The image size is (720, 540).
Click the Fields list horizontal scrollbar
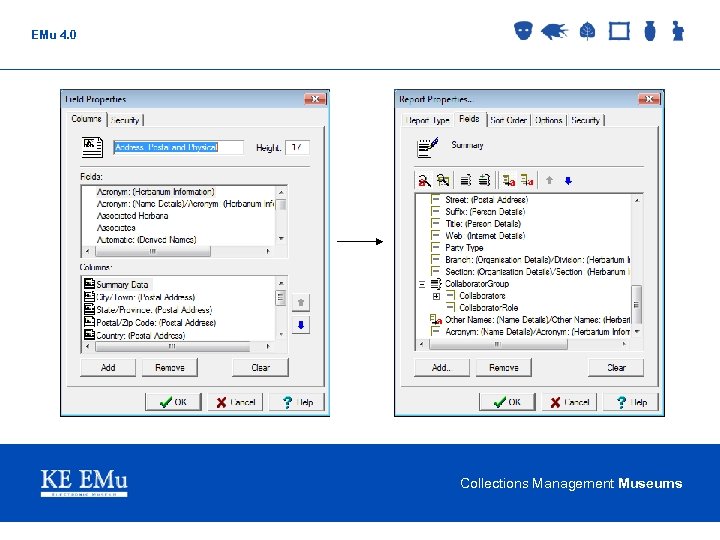coord(177,251)
